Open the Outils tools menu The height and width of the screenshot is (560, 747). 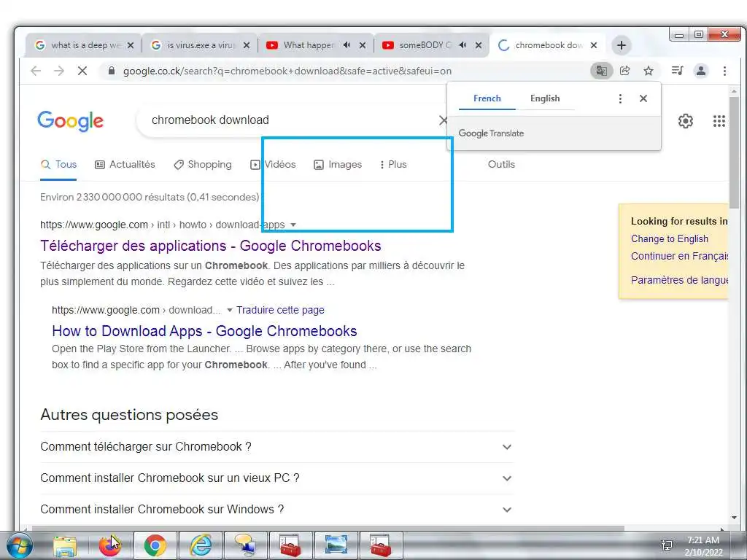501,164
